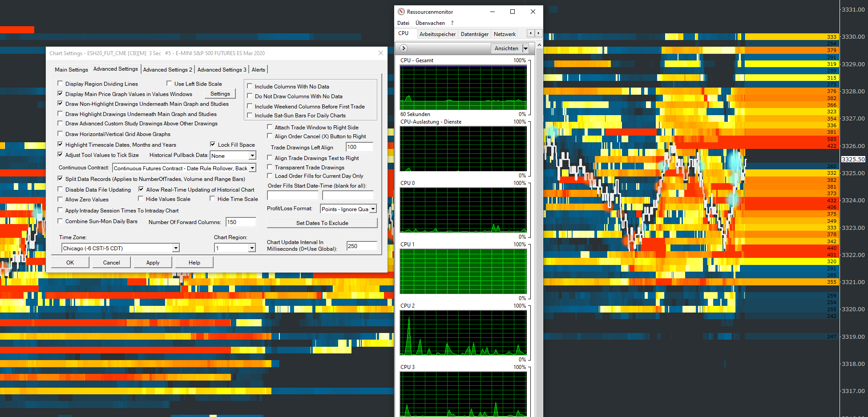The width and height of the screenshot is (868, 417).
Task: Open the Alerts tab
Action: point(258,69)
